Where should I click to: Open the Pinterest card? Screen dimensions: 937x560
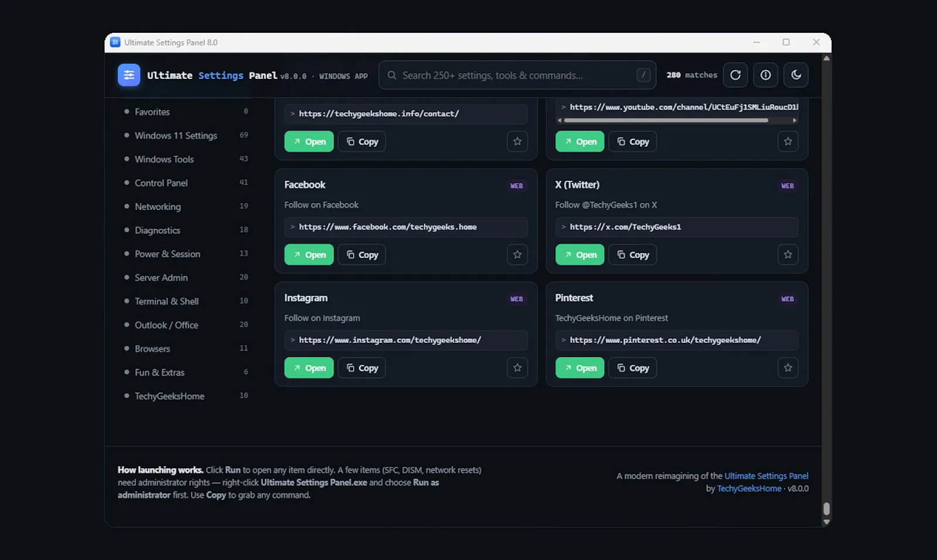click(580, 368)
